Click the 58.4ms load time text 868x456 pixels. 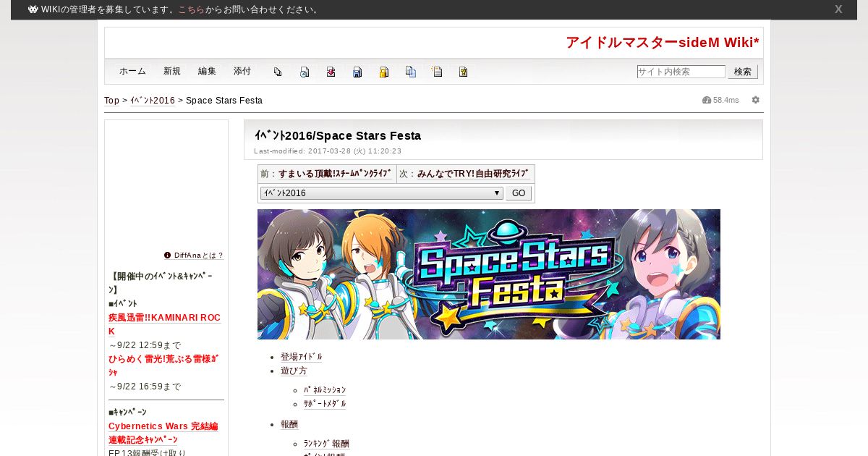click(x=726, y=100)
